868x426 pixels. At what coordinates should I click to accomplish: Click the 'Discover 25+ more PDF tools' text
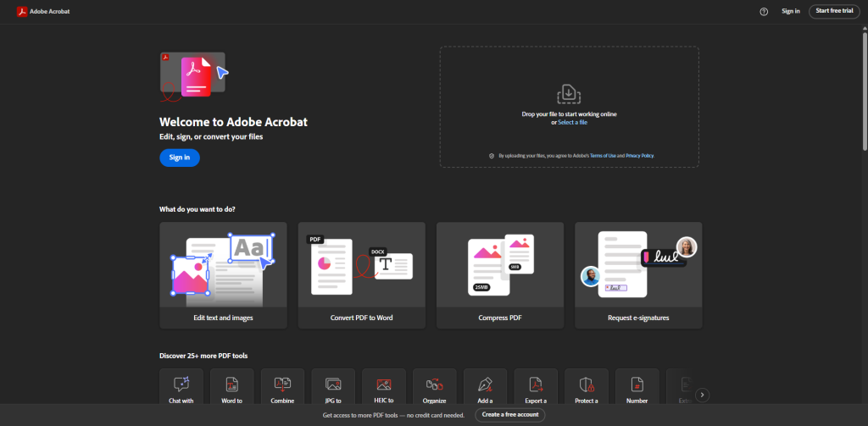(x=203, y=356)
